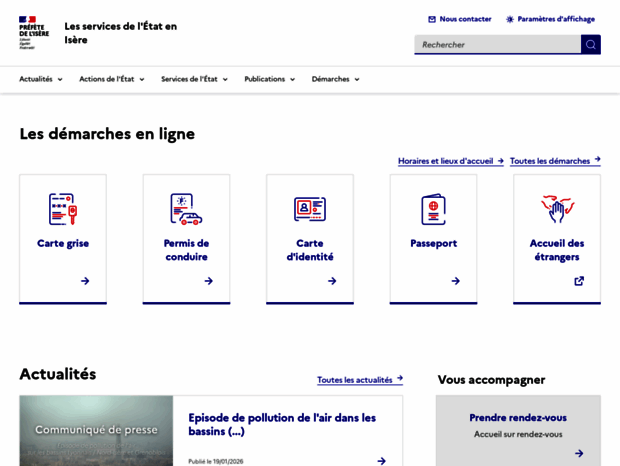The height and width of the screenshot is (466, 620).
Task: Follow the Horaires et lieux d'accueil link
Action: [x=451, y=161]
